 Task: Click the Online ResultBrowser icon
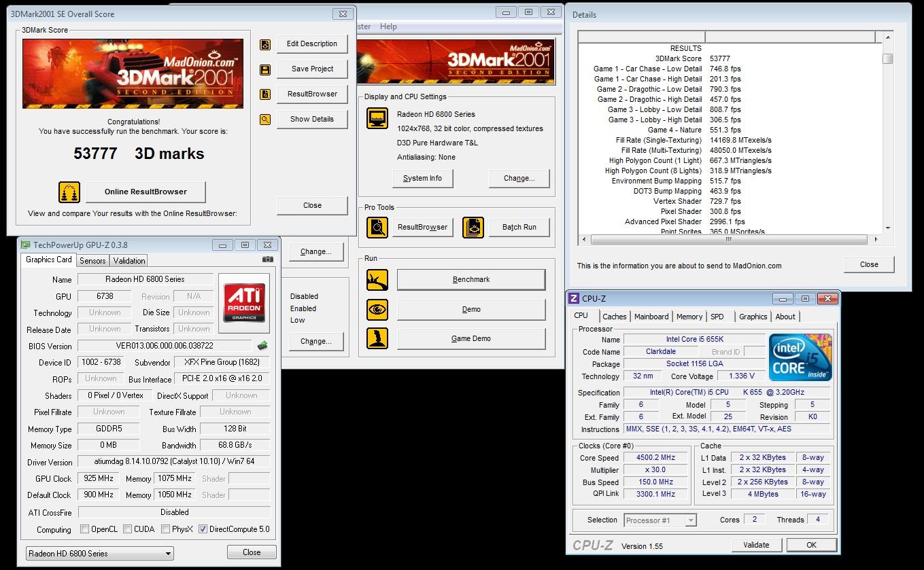pos(69,192)
